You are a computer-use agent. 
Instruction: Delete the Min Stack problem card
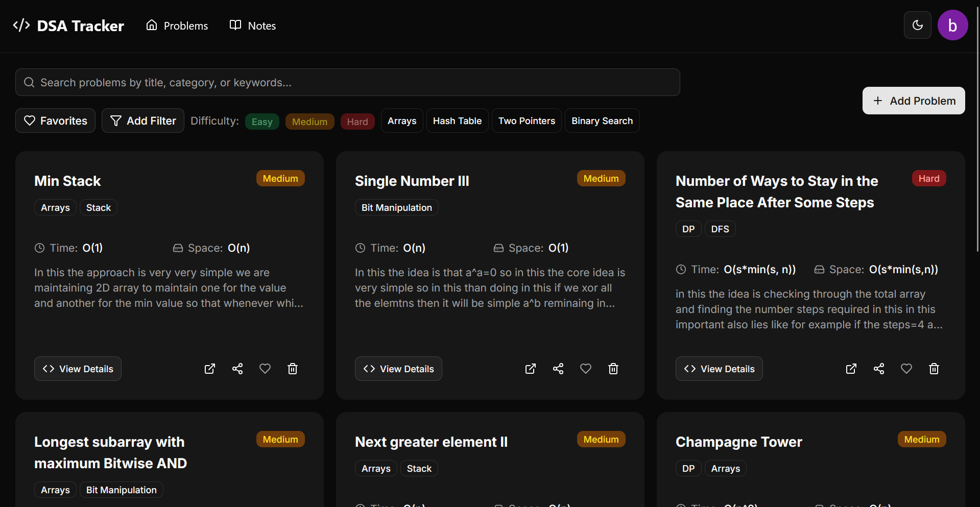click(293, 369)
